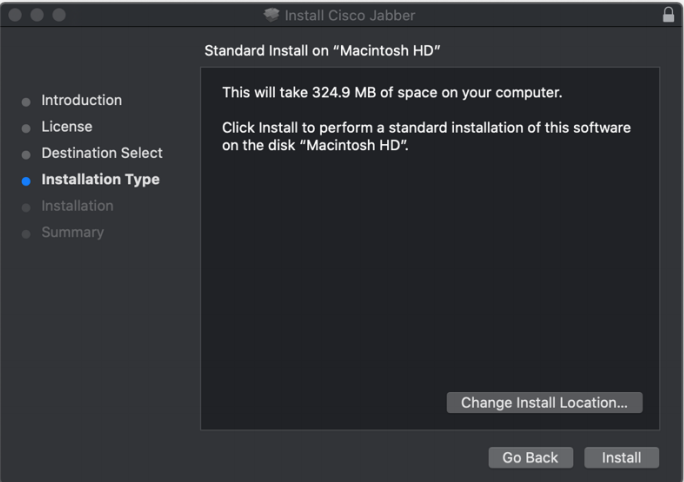Screen dimensions: 684x482
Task: Click the dimmed Summary step label
Action: click(72, 232)
